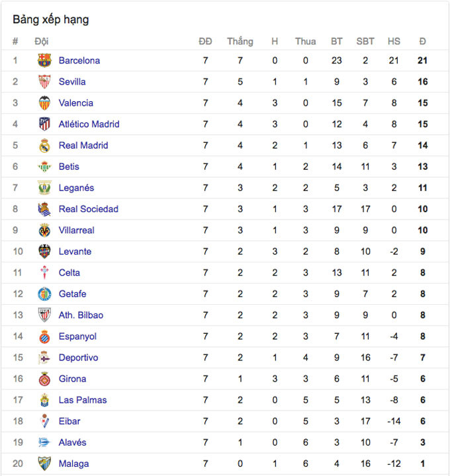Viewport: 450px width, 476px height.
Task: Click the Espanyol crest icon
Action: click(44, 337)
